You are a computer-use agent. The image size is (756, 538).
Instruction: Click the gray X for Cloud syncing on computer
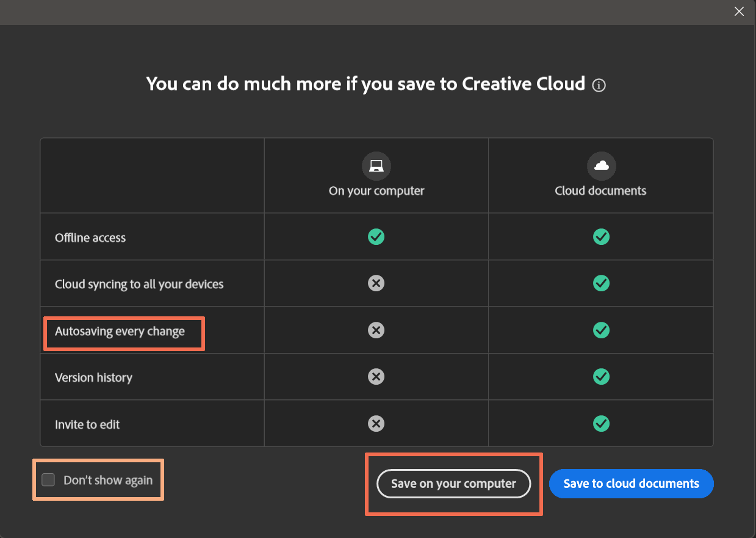tap(376, 283)
